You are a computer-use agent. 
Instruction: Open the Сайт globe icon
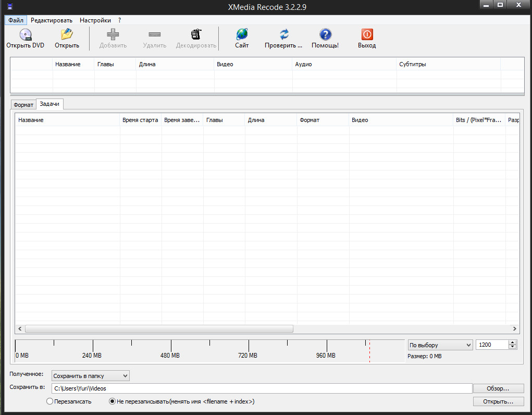242,34
